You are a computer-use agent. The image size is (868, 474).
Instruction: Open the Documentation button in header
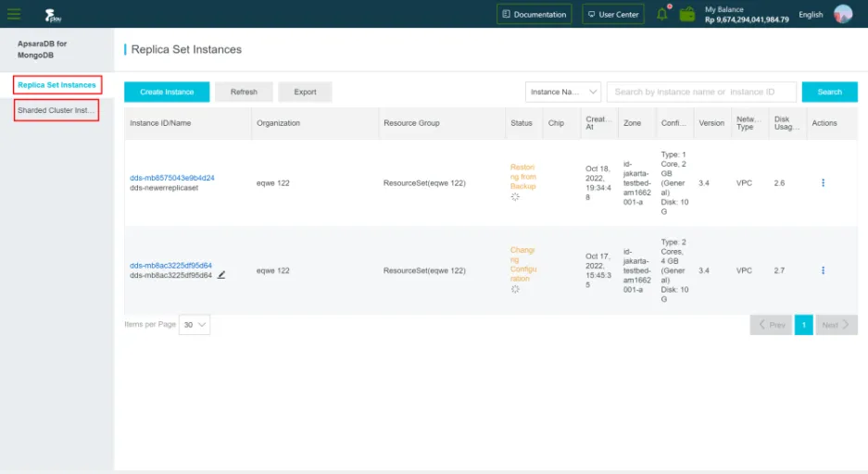534,15
